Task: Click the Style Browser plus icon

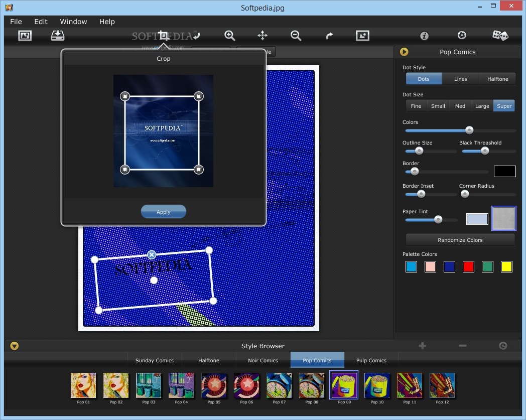Action: [422, 346]
